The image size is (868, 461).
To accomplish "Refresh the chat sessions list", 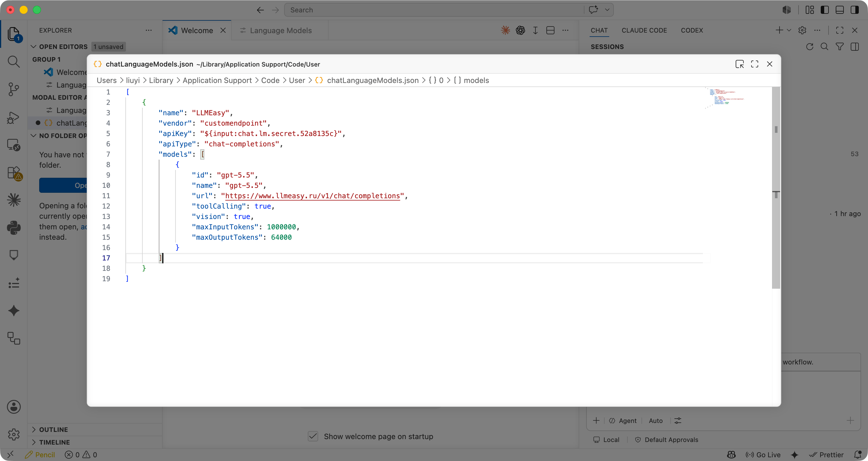I will 809,46.
